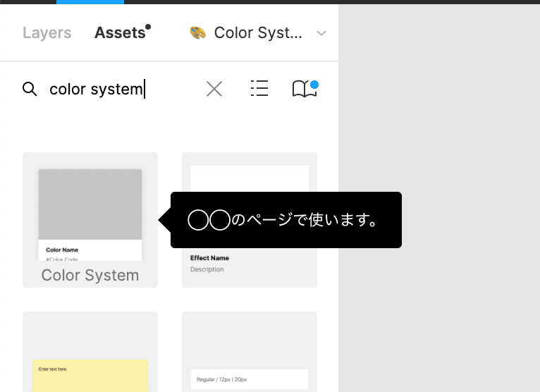This screenshot has height=392, width=540.
Task: Click the 'Effect Name' text
Action: 209,257
